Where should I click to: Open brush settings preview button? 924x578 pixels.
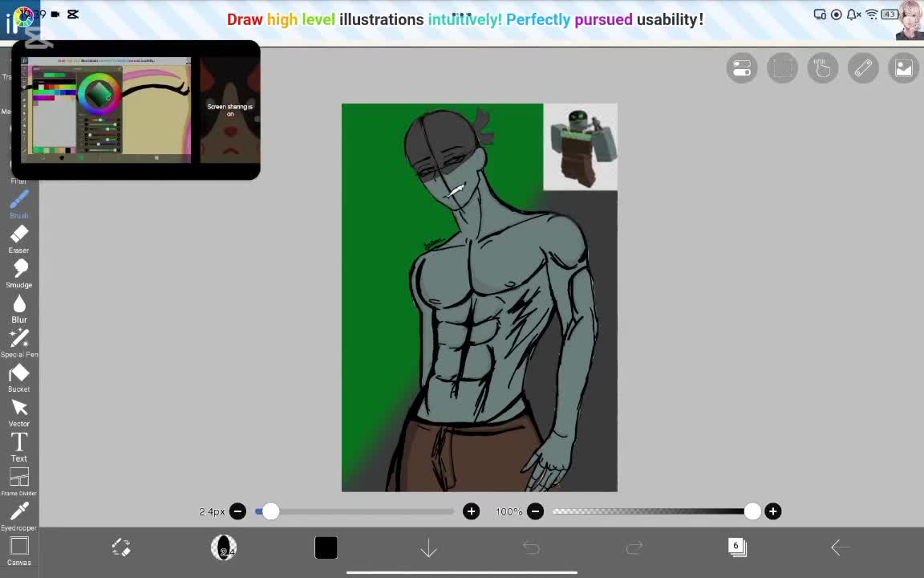pyautogui.click(x=223, y=547)
